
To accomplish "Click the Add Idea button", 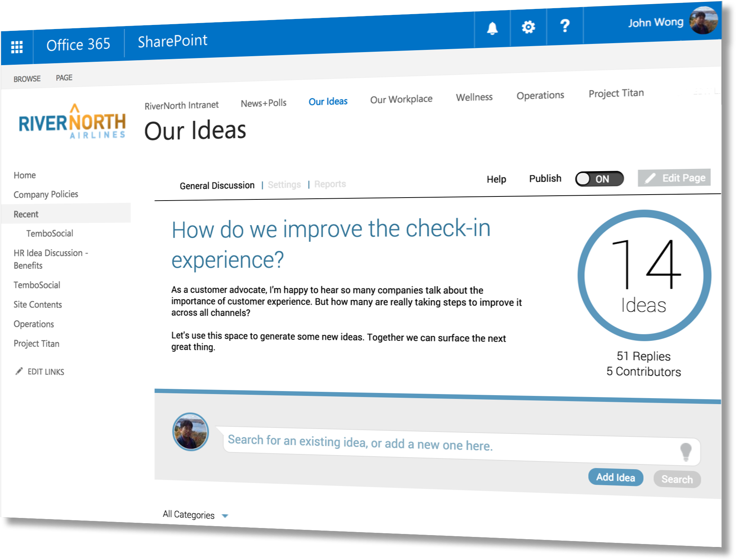I will [x=616, y=477].
